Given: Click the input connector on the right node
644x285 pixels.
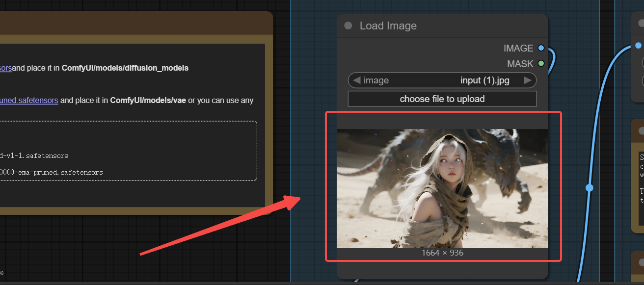Looking at the screenshot, I should [x=638, y=45].
